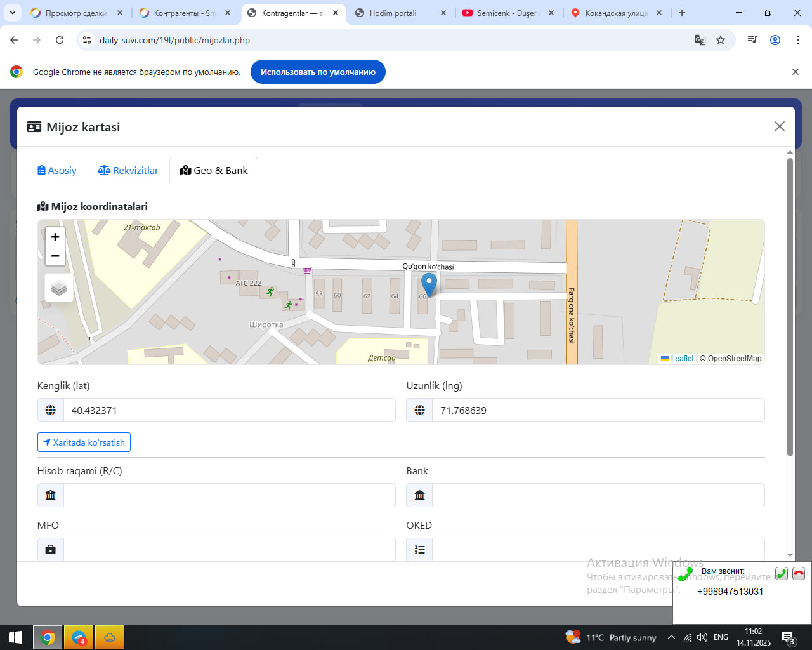Switch to the Asosiy tab
Screen dimensions: 812x650
(57, 170)
